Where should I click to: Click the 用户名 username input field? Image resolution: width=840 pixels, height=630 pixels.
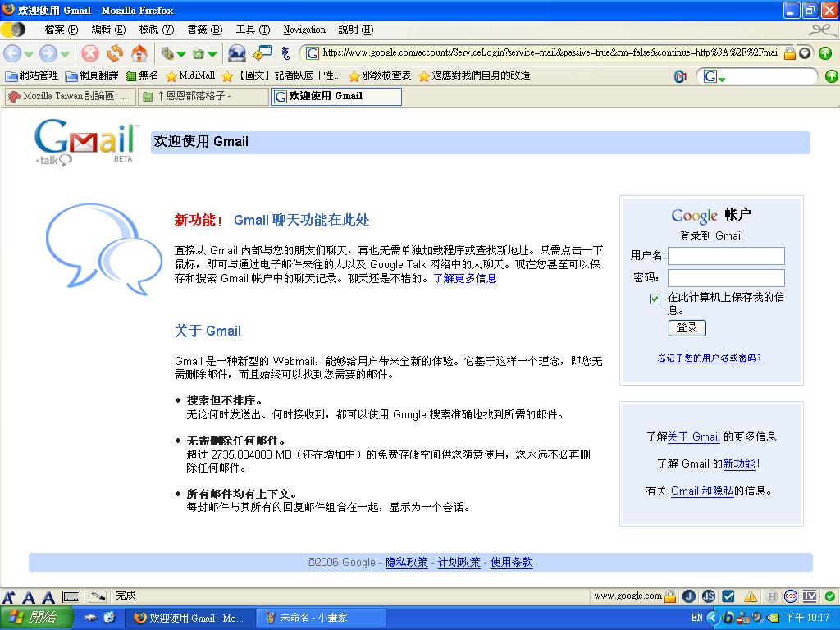(726, 256)
